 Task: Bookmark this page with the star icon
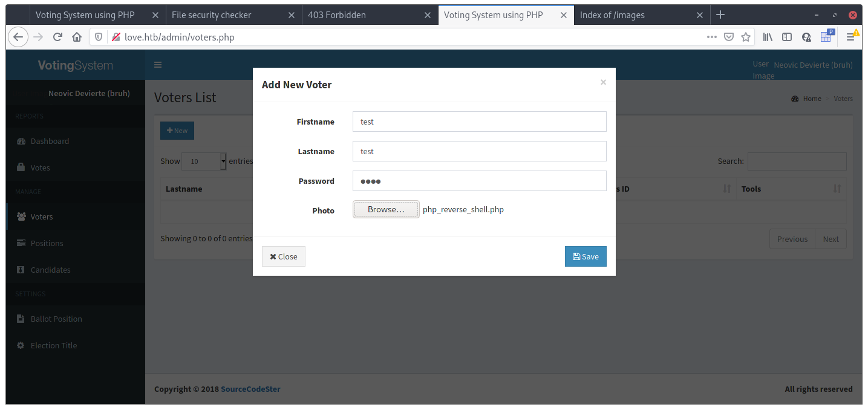(746, 37)
